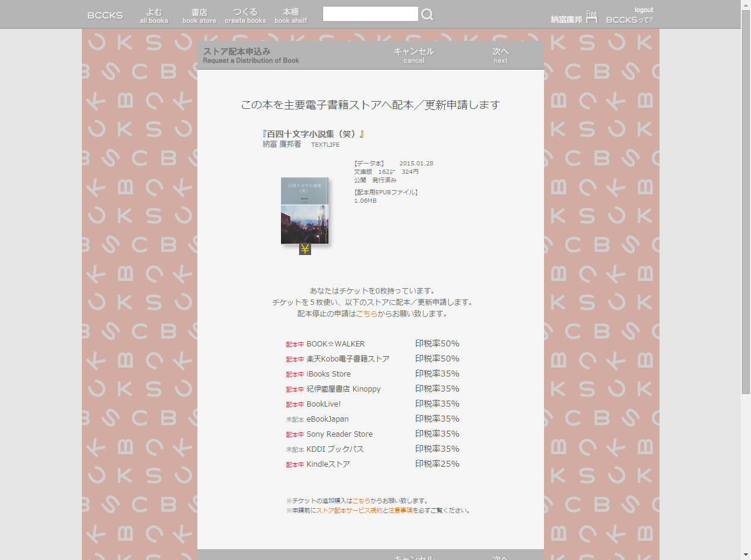Click the top キャンセル cancel button
The width and height of the screenshot is (751, 560).
click(414, 55)
